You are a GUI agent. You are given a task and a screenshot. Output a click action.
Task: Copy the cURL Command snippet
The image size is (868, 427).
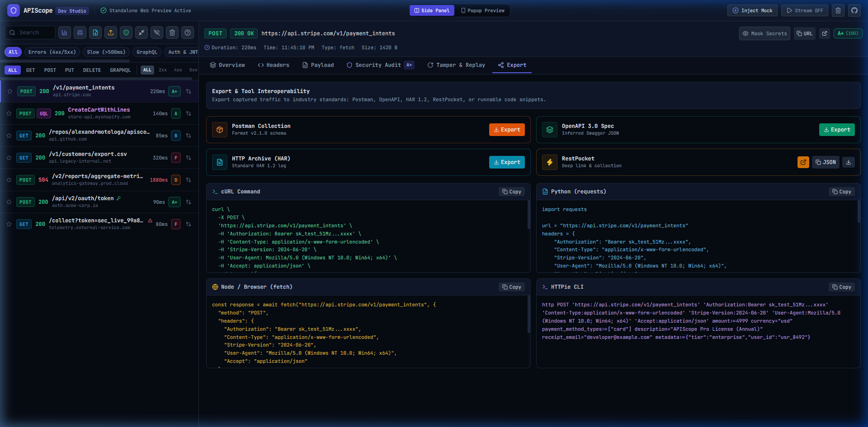coord(512,192)
